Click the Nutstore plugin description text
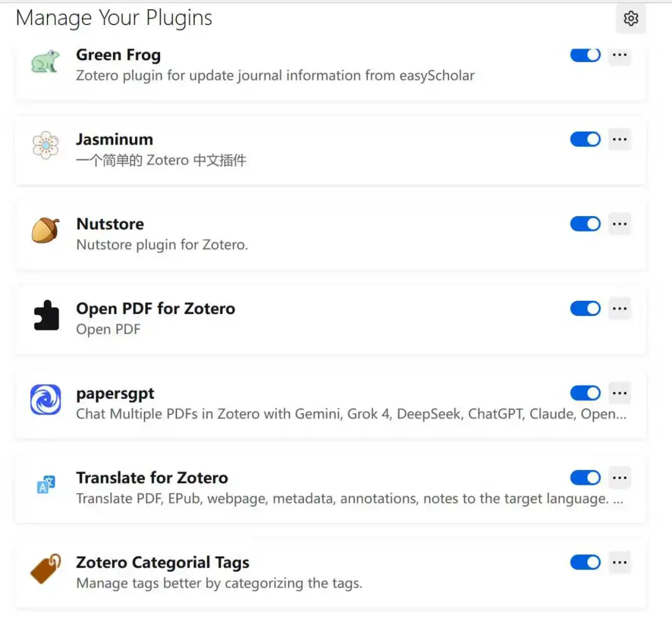The height and width of the screenshot is (627, 672). [162, 245]
